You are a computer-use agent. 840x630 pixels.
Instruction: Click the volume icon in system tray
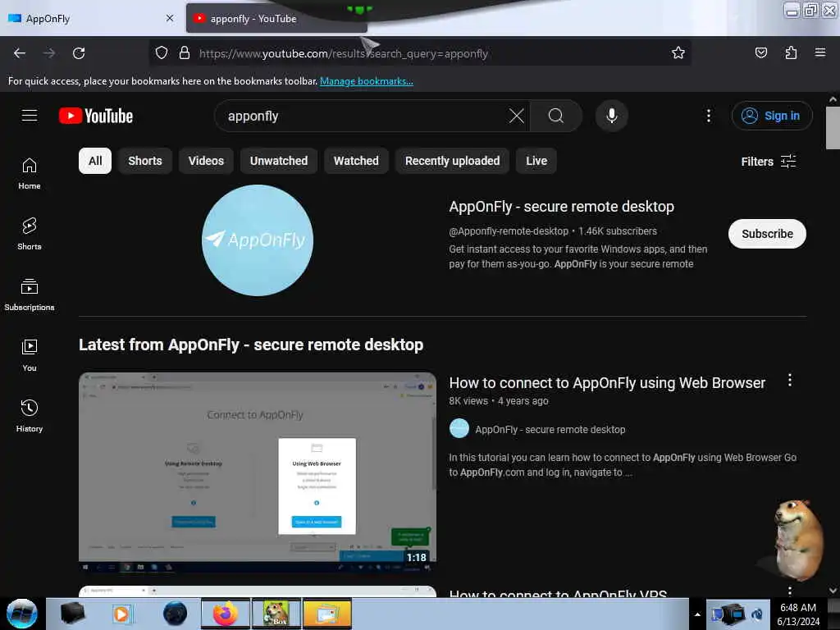[x=757, y=614]
